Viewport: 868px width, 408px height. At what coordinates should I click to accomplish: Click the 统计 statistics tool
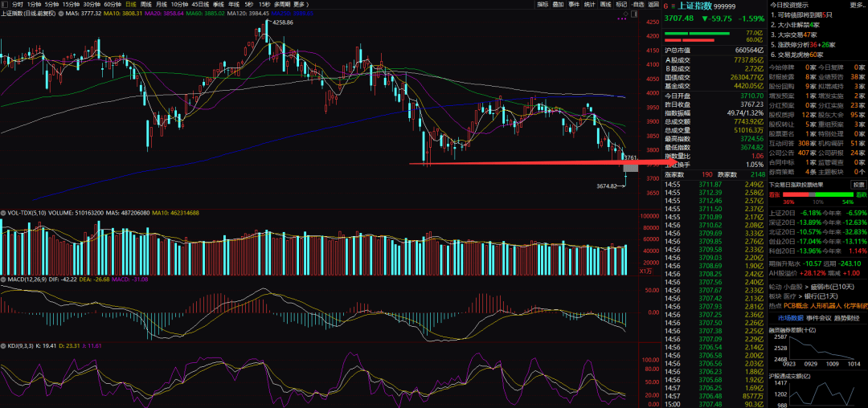click(x=590, y=5)
